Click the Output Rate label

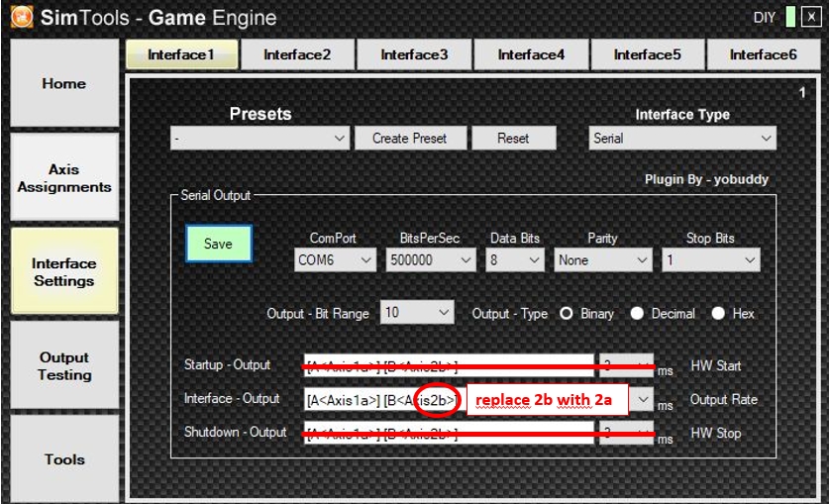coord(724,400)
